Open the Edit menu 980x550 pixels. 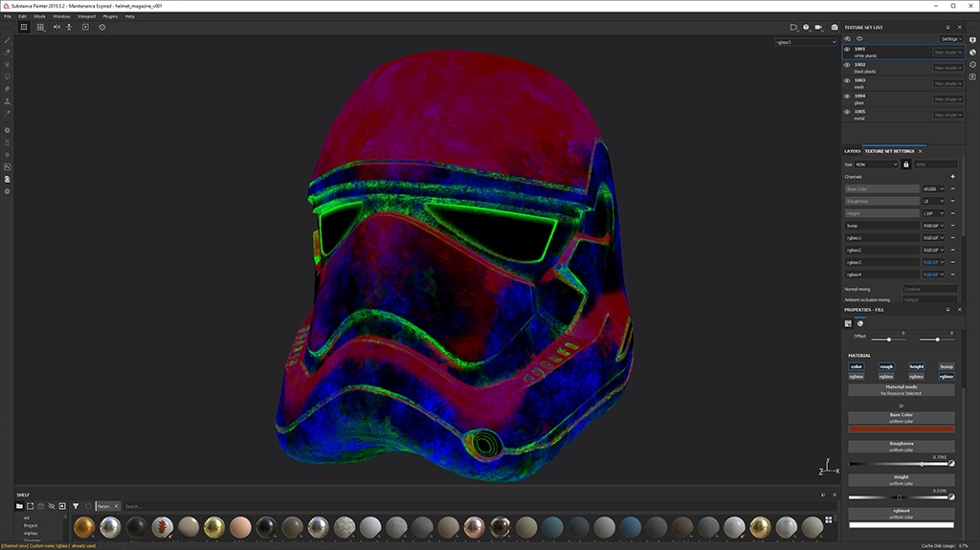(23, 16)
